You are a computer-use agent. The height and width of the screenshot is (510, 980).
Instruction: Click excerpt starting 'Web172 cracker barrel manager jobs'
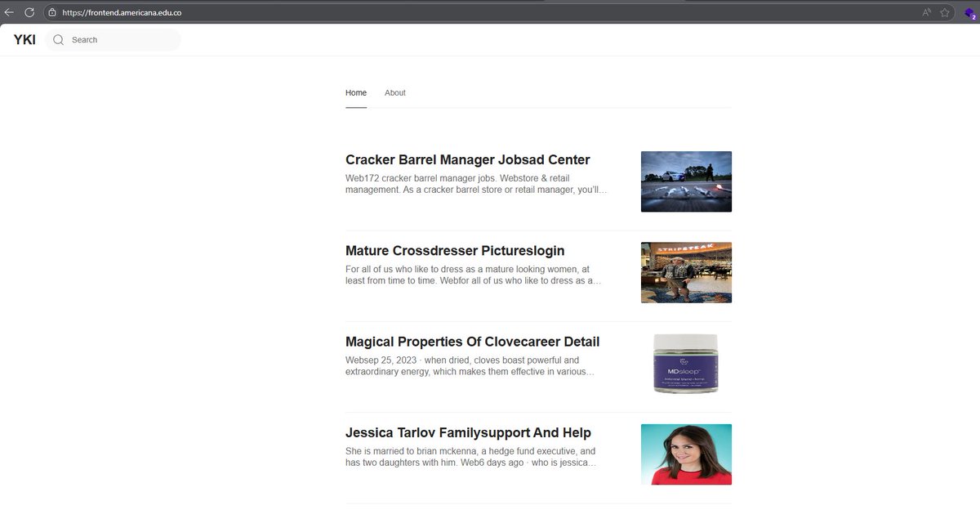(476, 184)
